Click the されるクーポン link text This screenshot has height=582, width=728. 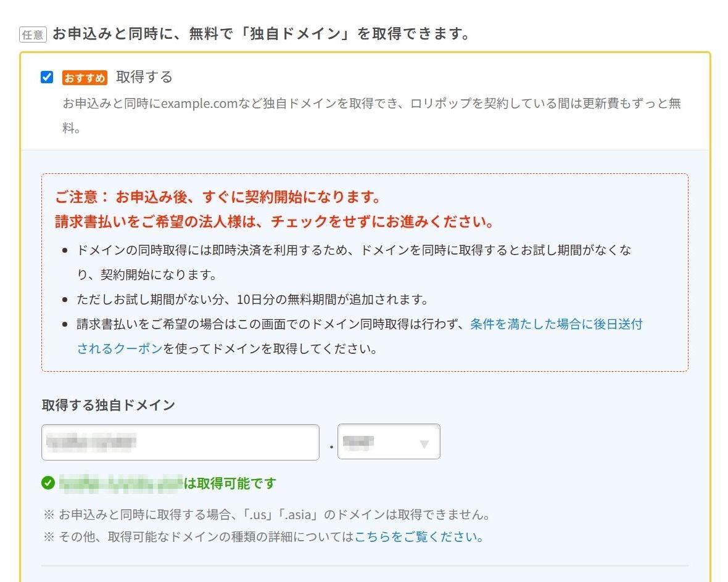(119, 348)
